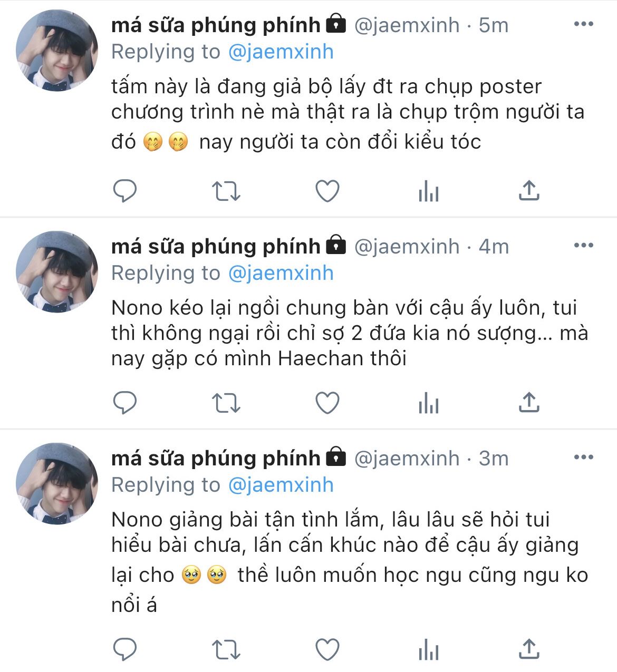Reply to the 4m tweet mentioning Haechan
Viewport: 617px width, 672px height.
(x=125, y=403)
